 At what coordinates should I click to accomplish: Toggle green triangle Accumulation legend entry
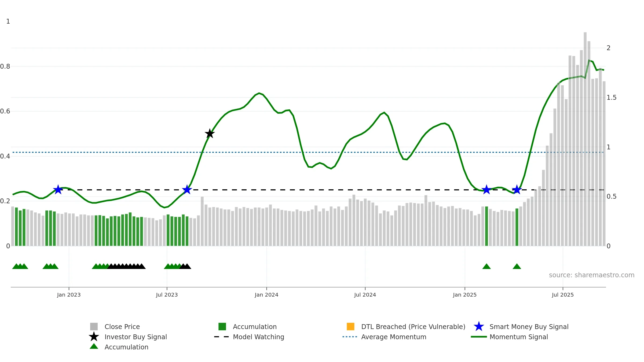point(119,347)
